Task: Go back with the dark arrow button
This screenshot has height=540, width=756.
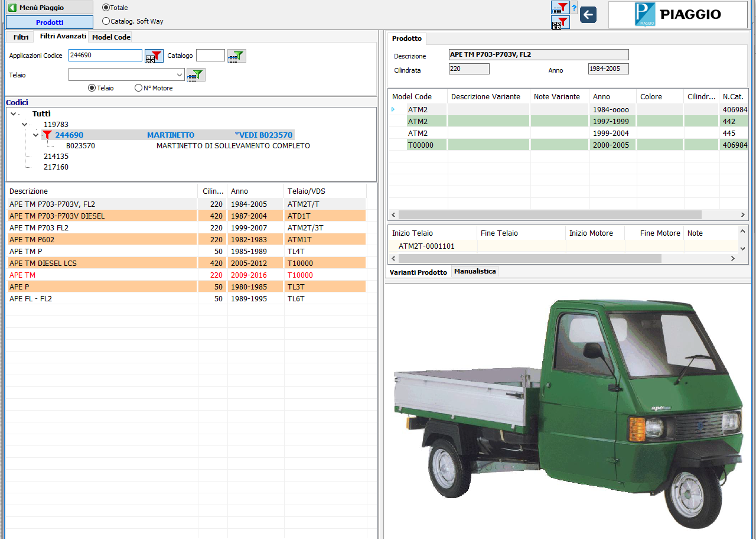Action: click(x=588, y=15)
